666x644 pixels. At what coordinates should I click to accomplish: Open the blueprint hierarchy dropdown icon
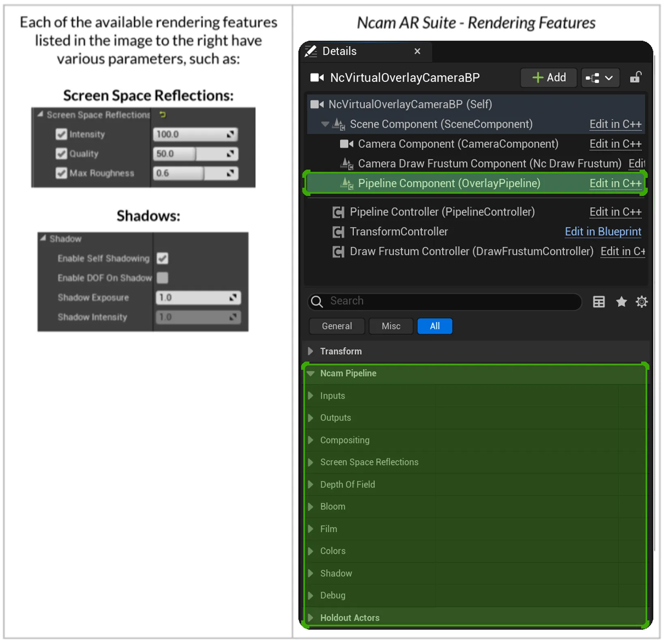pyautogui.click(x=600, y=78)
